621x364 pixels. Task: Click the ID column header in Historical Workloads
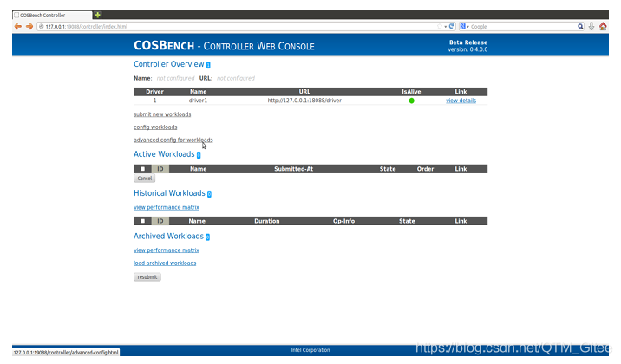160,221
